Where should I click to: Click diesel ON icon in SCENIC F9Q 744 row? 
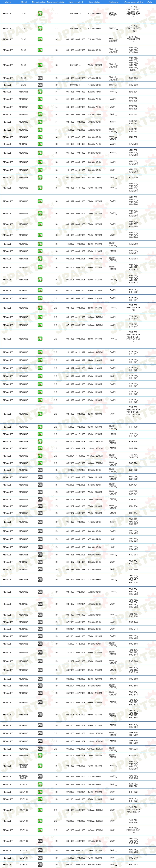pyautogui.click(x=40, y=865)
